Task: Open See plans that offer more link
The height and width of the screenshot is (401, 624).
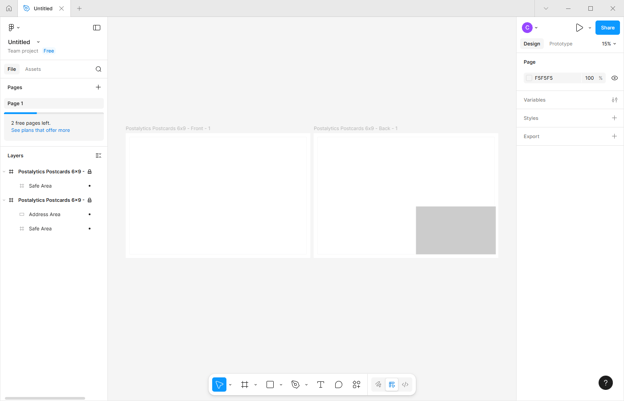Action: [41, 130]
